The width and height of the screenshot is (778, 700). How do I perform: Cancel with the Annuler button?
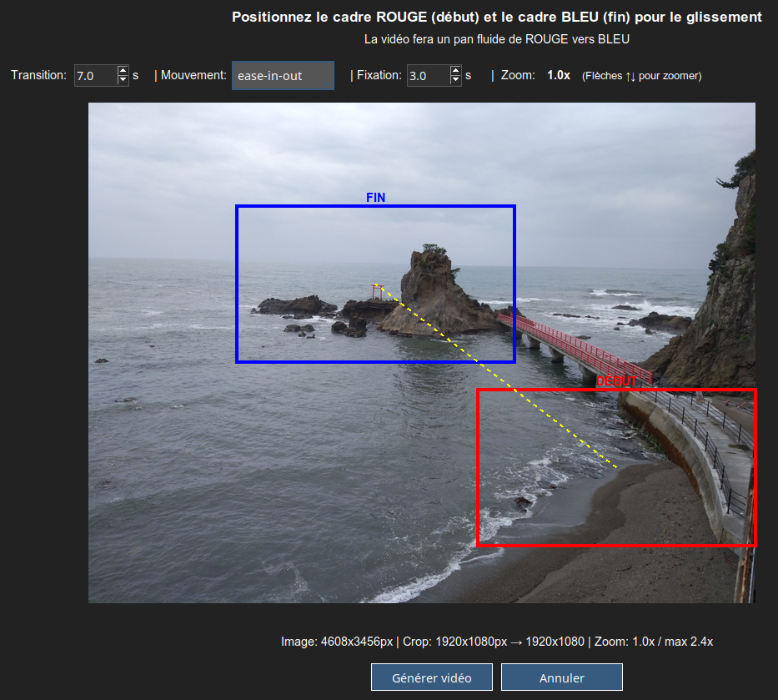click(561, 677)
